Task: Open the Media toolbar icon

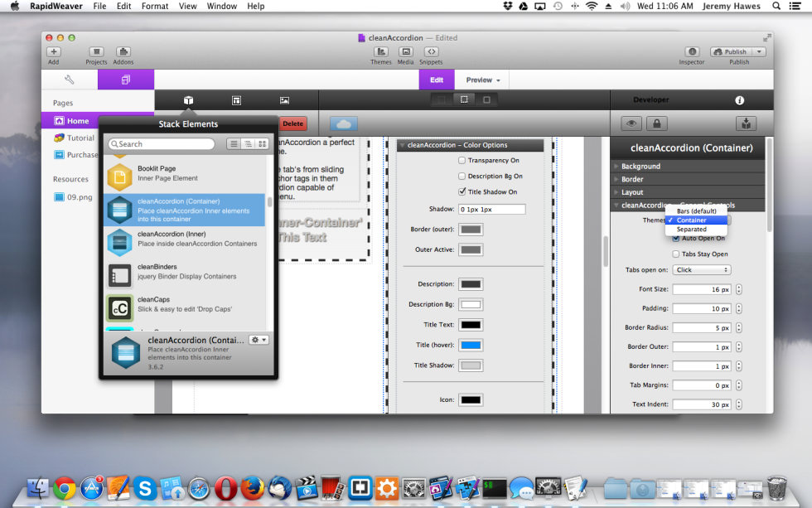Action: (x=405, y=51)
